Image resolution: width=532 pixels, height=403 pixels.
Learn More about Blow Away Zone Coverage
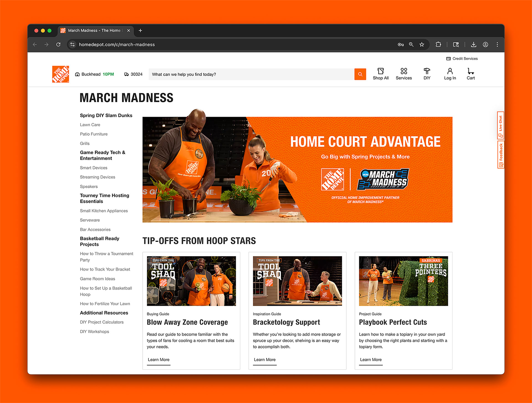tap(158, 360)
